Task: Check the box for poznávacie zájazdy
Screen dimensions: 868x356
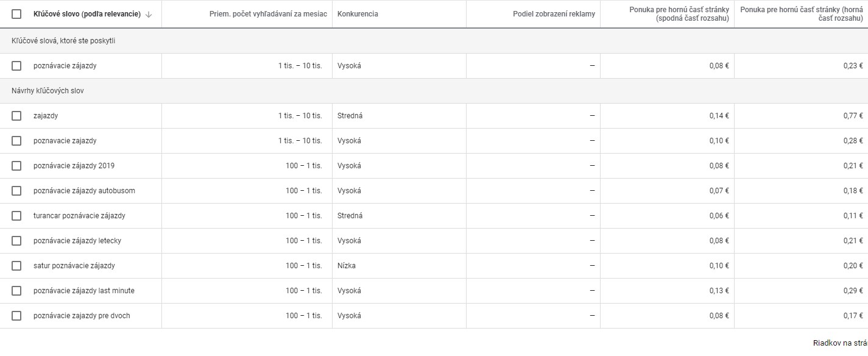Action: click(x=16, y=66)
